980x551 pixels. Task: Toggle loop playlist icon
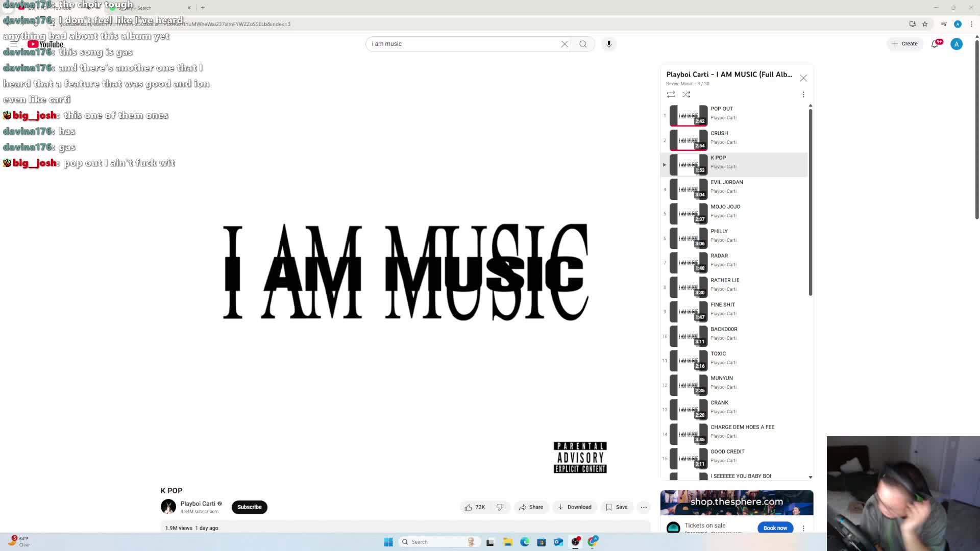(671, 94)
